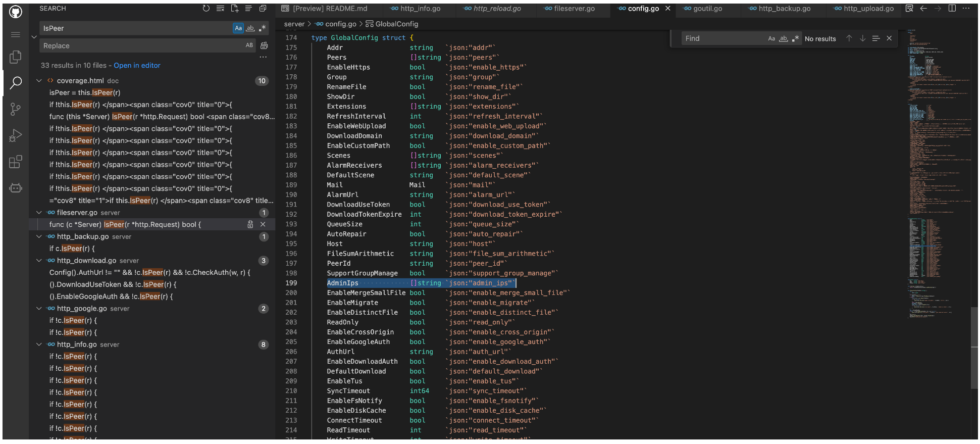This screenshot has width=980, height=444.
Task: Click the Open in editor link
Action: 137,66
